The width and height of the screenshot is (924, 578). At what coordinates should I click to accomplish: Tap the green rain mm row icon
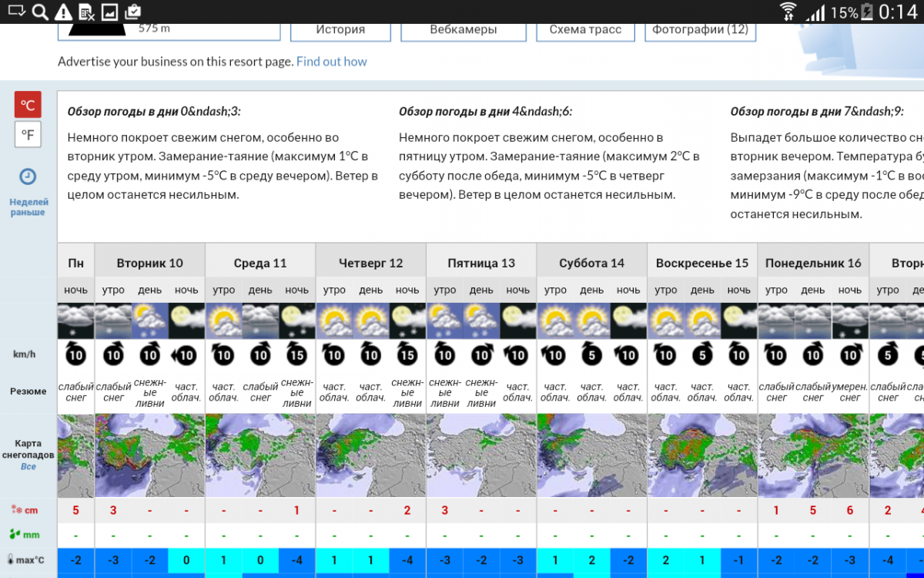click(16, 534)
